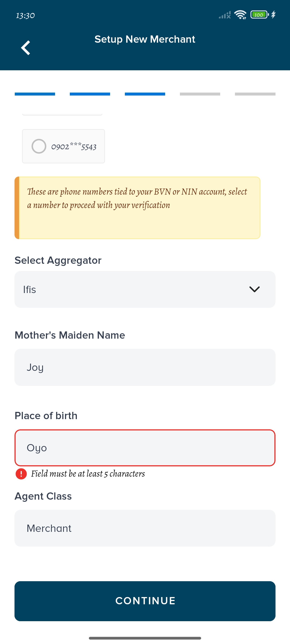Select the 0902***5543 phone number radio
The width and height of the screenshot is (290, 644).
tap(39, 146)
